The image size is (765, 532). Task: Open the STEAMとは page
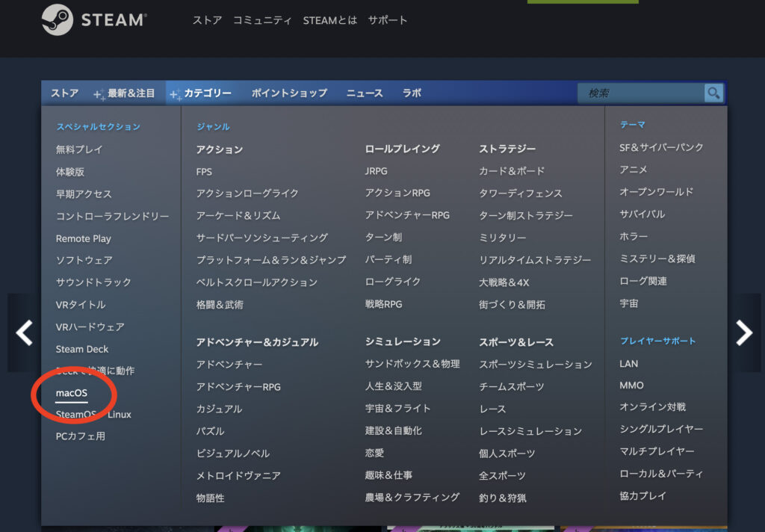329,20
